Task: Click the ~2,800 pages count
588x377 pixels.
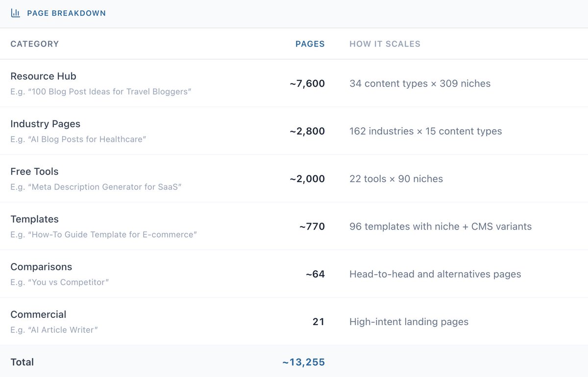Action: (307, 131)
